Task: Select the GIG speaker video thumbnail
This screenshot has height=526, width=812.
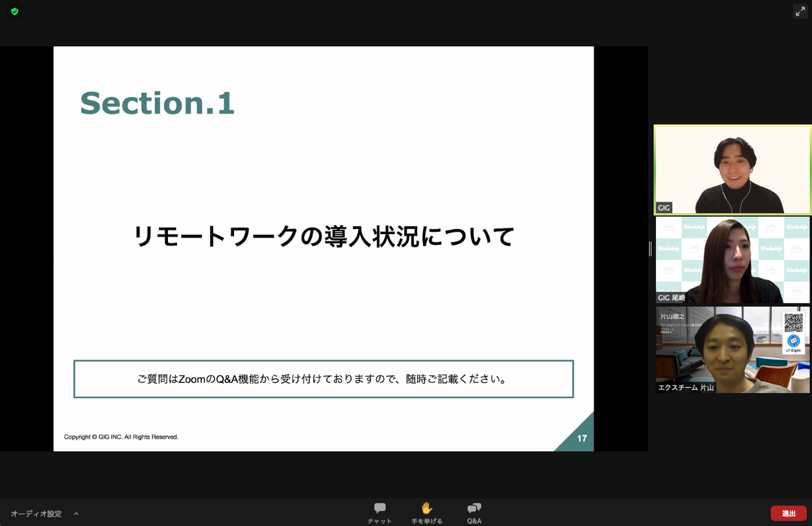Action: pos(732,170)
